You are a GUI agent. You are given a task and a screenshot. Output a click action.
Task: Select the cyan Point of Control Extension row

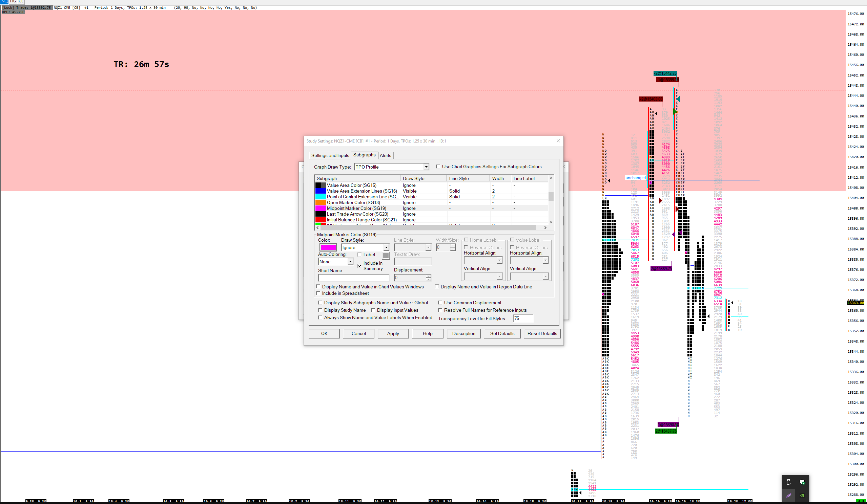(x=362, y=197)
